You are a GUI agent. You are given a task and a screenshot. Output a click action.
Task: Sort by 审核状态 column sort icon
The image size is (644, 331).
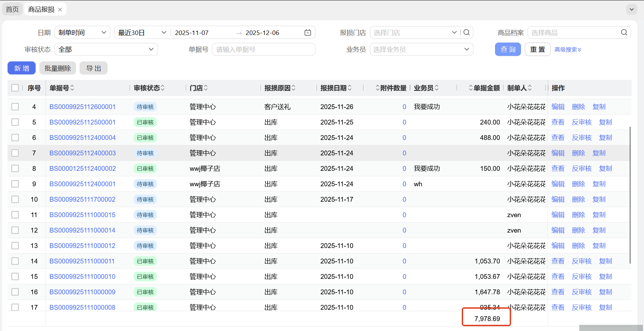[163, 88]
